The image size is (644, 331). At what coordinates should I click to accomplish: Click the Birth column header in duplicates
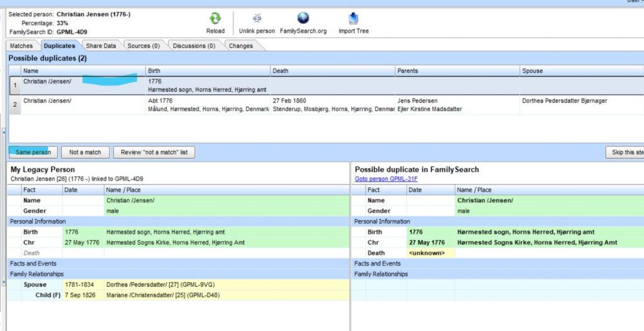(208, 70)
